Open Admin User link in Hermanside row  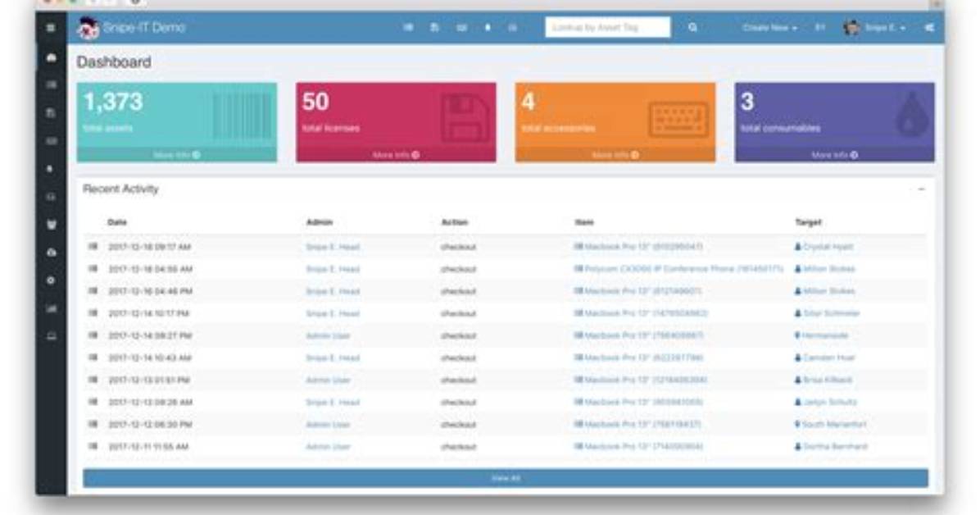[x=328, y=335]
